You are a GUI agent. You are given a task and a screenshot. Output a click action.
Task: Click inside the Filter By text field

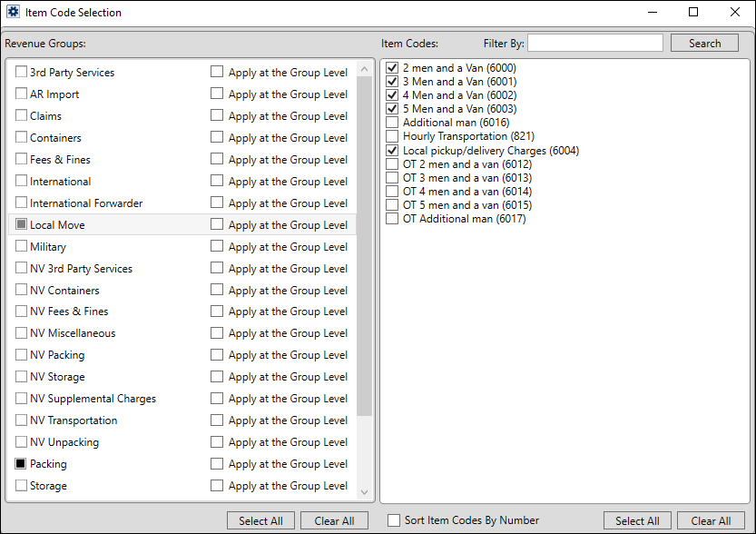click(x=595, y=43)
